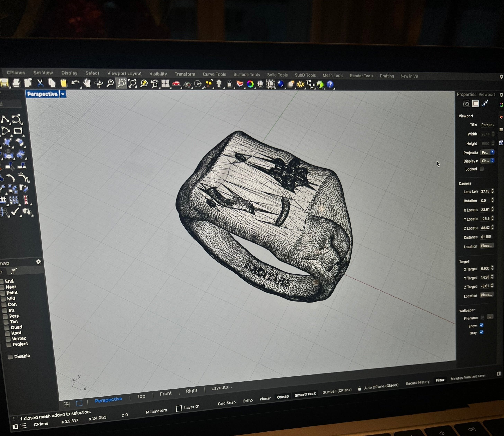The image size is (504, 436).
Task: Click the red car icon
Action: (x=176, y=84)
